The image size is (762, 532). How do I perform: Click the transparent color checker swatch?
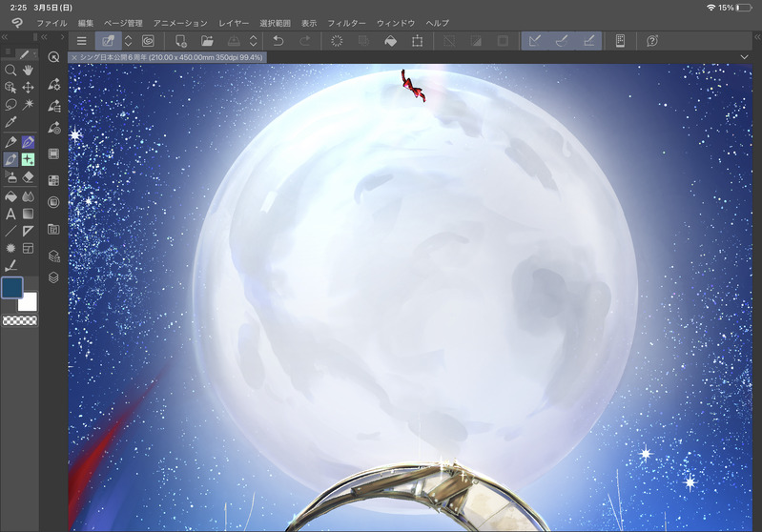tap(20, 320)
